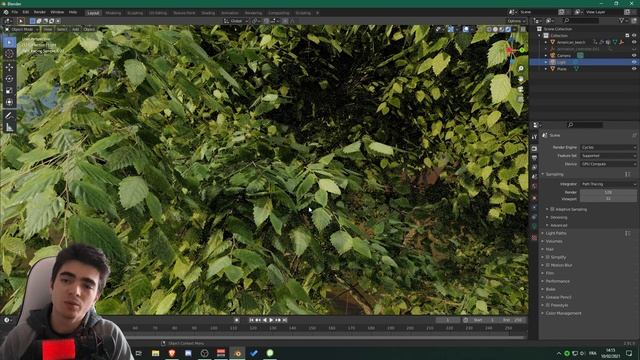Select the Move tool
The height and width of the screenshot is (360, 640).
9,67
